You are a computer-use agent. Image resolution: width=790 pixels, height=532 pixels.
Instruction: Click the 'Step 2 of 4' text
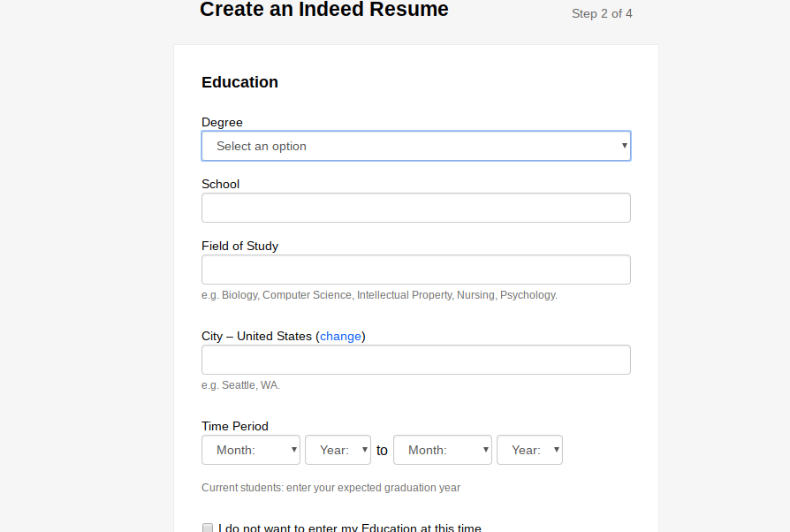602,13
